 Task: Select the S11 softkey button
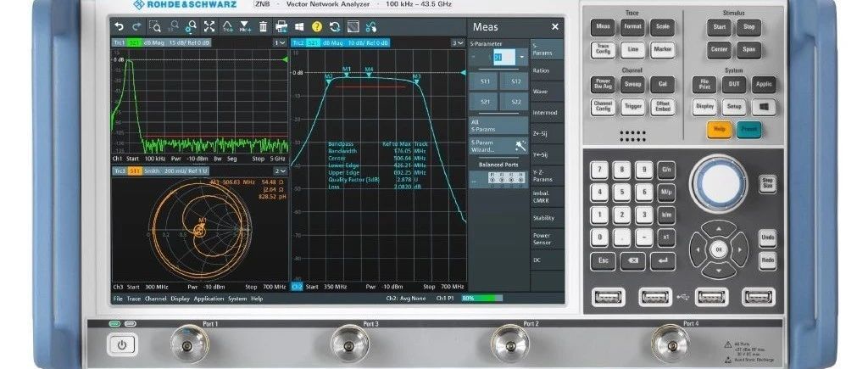[484, 81]
